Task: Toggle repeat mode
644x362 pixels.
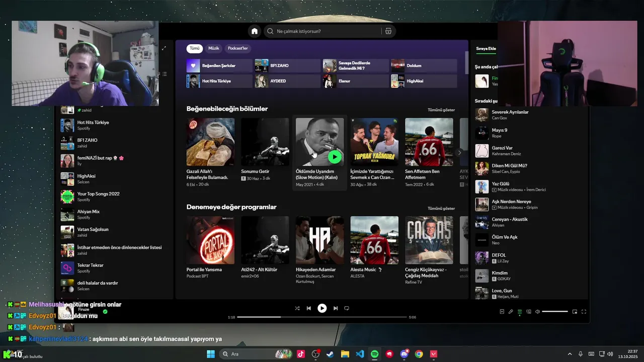Action: click(x=347, y=308)
